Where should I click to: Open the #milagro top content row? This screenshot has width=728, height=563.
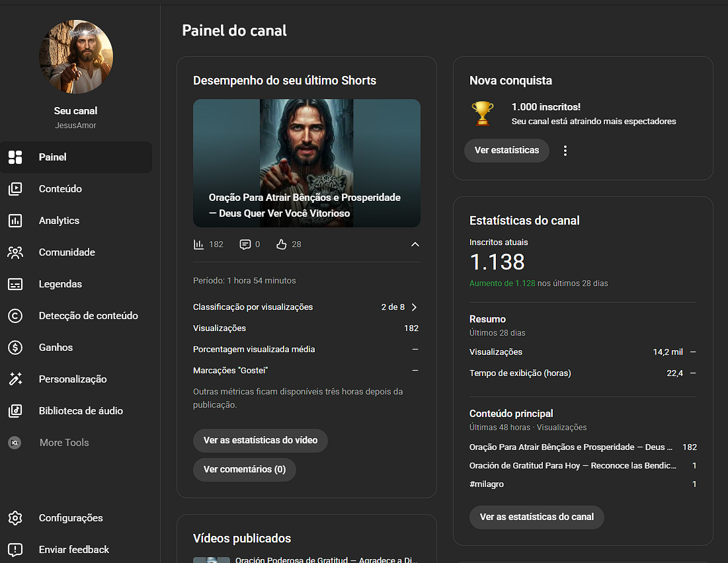coord(583,484)
